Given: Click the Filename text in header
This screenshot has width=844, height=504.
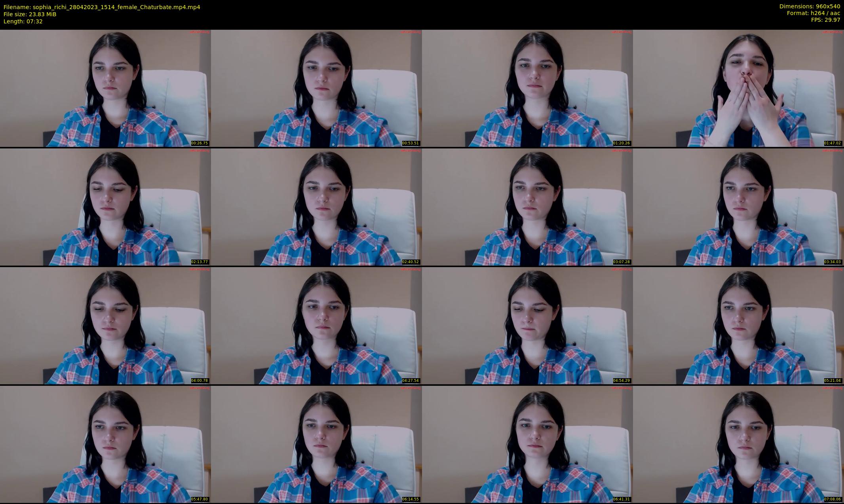Looking at the screenshot, I should (x=102, y=7).
